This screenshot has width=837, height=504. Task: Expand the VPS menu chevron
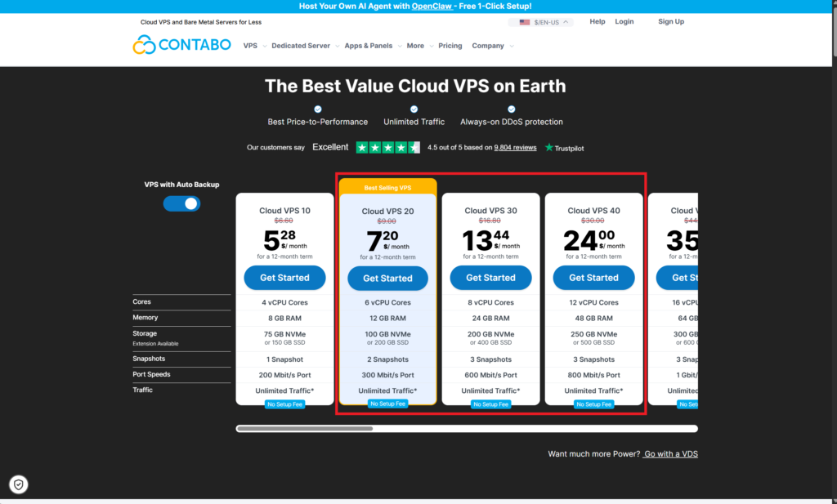click(x=265, y=47)
